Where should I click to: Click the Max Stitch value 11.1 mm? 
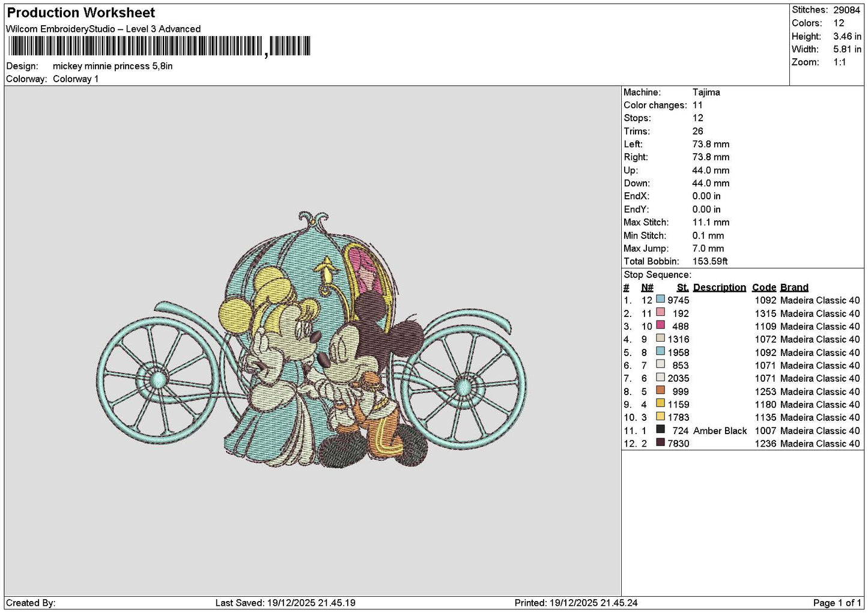[711, 222]
